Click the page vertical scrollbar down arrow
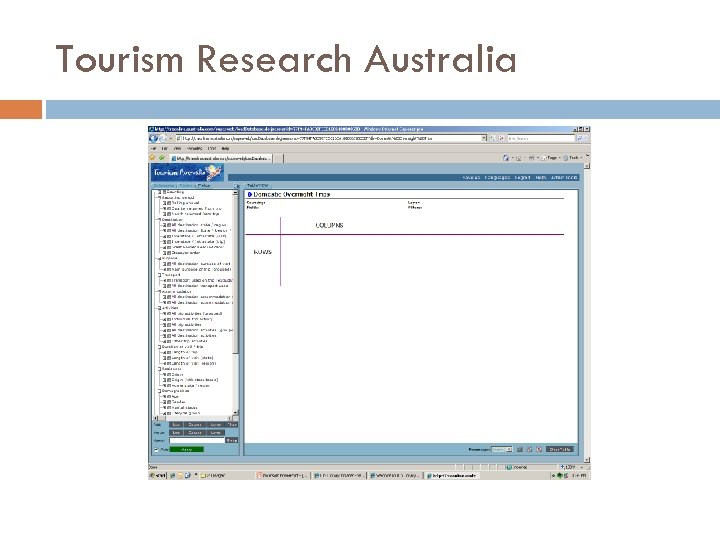 point(586,460)
